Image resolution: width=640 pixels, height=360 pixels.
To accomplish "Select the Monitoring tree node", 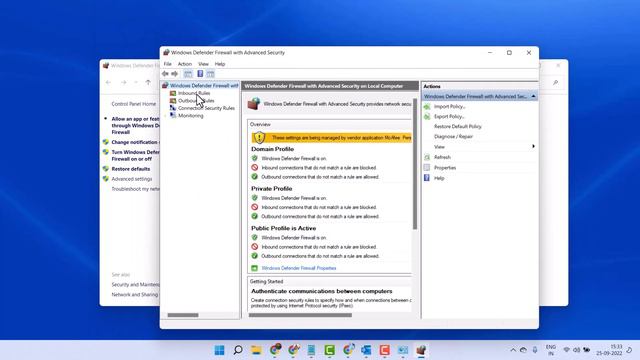I will click(x=191, y=116).
